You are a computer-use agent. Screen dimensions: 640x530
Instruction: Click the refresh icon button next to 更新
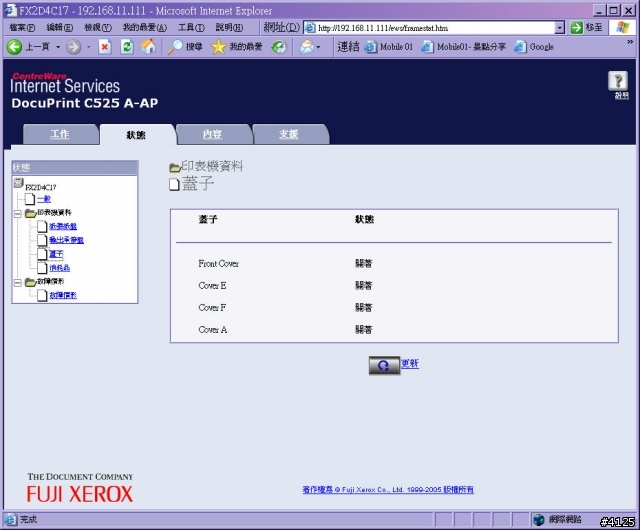coord(384,365)
